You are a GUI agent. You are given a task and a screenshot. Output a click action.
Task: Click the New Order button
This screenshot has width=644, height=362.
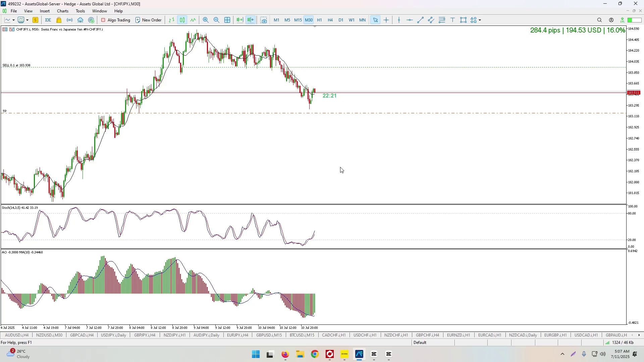click(x=149, y=20)
